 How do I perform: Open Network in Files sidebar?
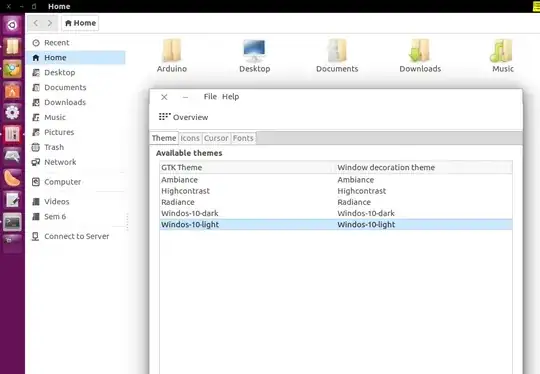(x=76, y=162)
